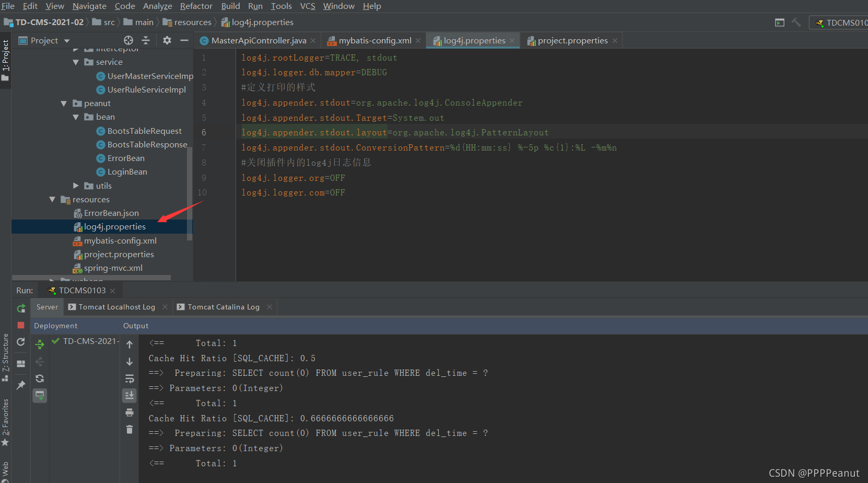Open the Analyze menu
This screenshot has width=868, height=483.
point(158,6)
